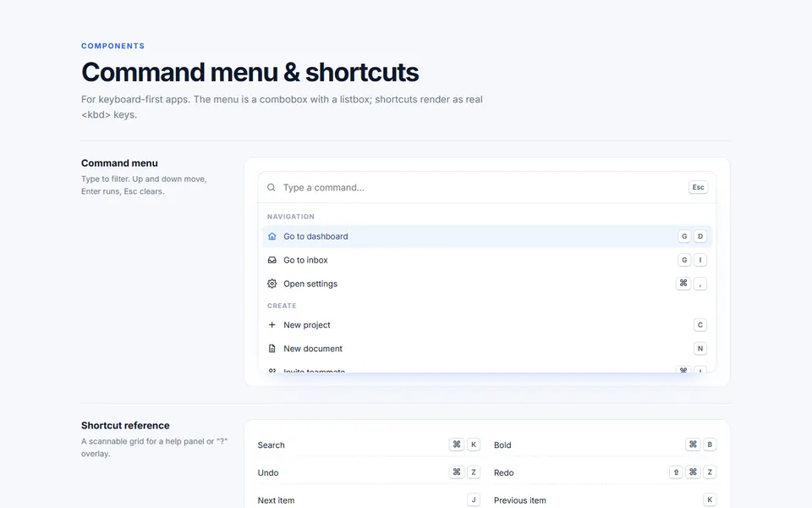Select Go to dashboard command

[x=487, y=236]
